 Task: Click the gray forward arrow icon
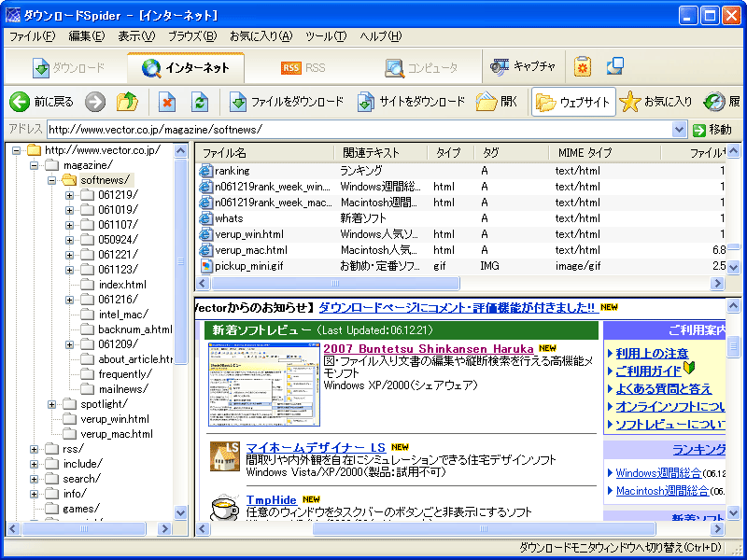point(95,102)
